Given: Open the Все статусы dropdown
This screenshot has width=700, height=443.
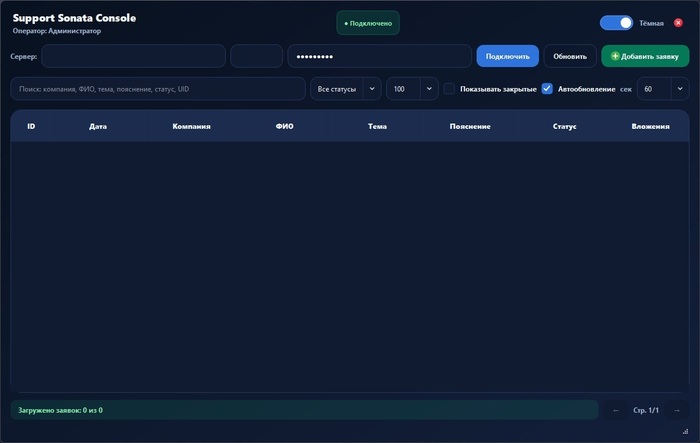Looking at the screenshot, I should pyautogui.click(x=346, y=89).
